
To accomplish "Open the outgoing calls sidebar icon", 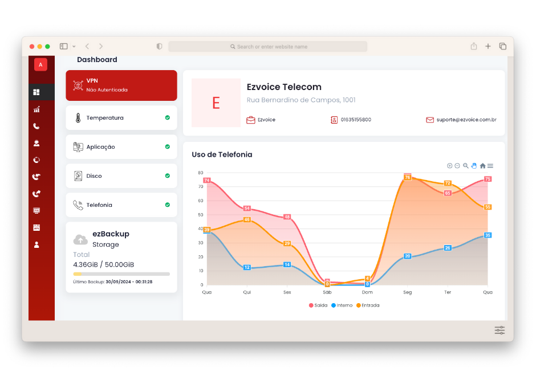I will coord(36,194).
